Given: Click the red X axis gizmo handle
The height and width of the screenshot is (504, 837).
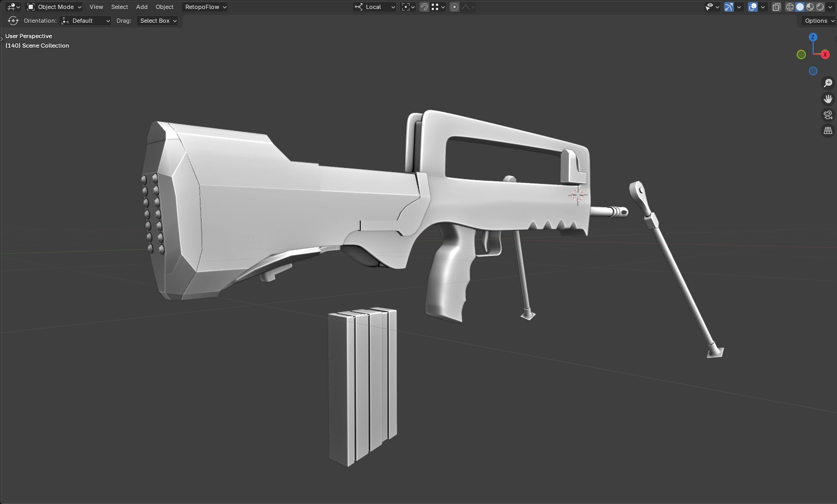Looking at the screenshot, I should (x=825, y=55).
